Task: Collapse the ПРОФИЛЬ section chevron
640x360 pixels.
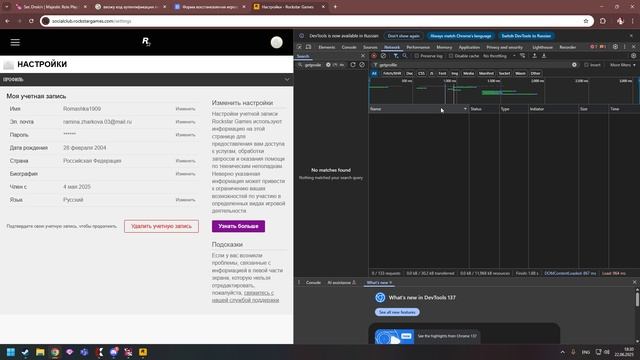Action: pyautogui.click(x=287, y=80)
